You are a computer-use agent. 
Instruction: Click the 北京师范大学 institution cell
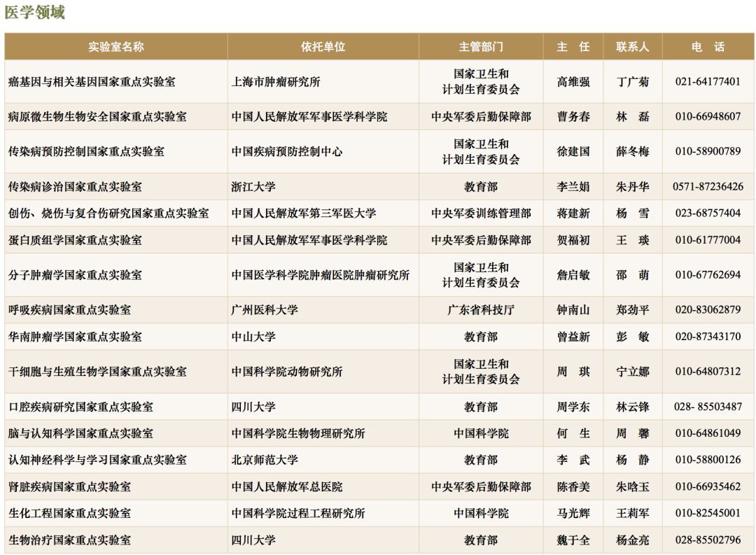pyautogui.click(x=265, y=460)
